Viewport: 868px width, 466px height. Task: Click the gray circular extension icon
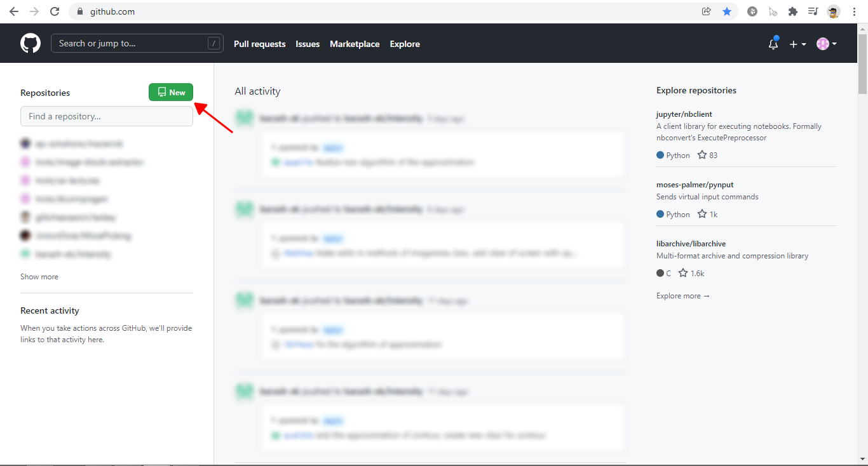tap(752, 11)
